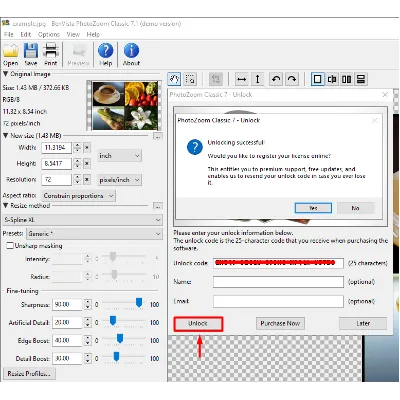This screenshot has height=400, width=400.
Task: Toggle Unsharp masking checkbox
Action: (x=10, y=246)
